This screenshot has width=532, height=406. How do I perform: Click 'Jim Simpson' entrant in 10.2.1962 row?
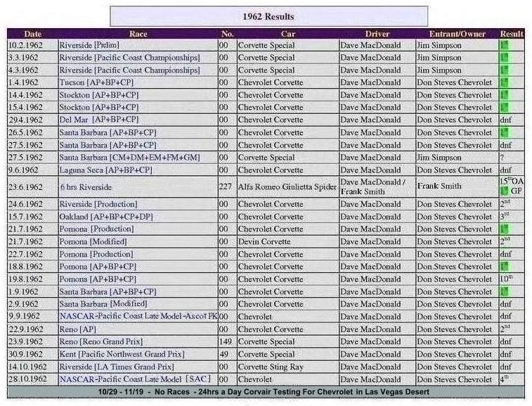pos(439,45)
